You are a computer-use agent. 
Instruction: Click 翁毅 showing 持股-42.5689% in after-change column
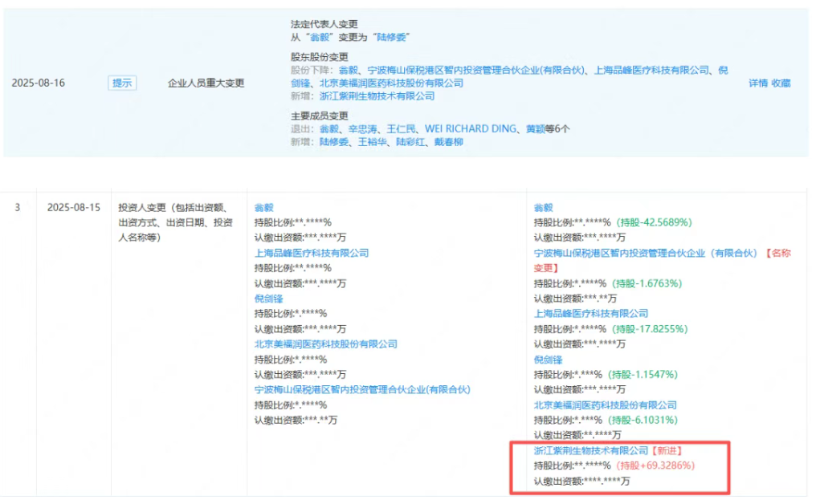544,207
